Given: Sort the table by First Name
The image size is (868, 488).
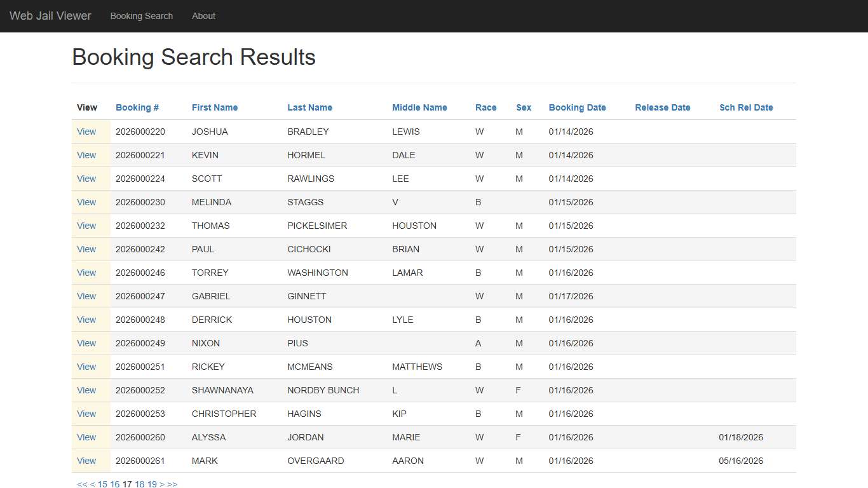Looking at the screenshot, I should [214, 107].
